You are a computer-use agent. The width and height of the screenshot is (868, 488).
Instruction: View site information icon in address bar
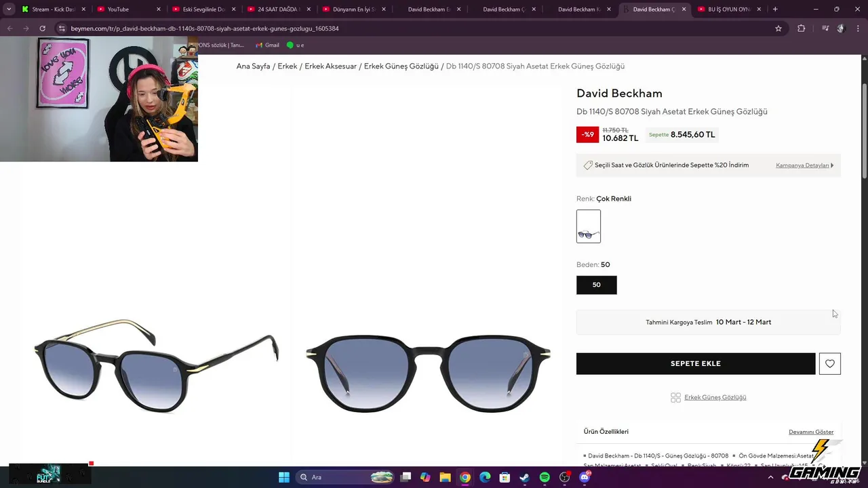coord(62,28)
